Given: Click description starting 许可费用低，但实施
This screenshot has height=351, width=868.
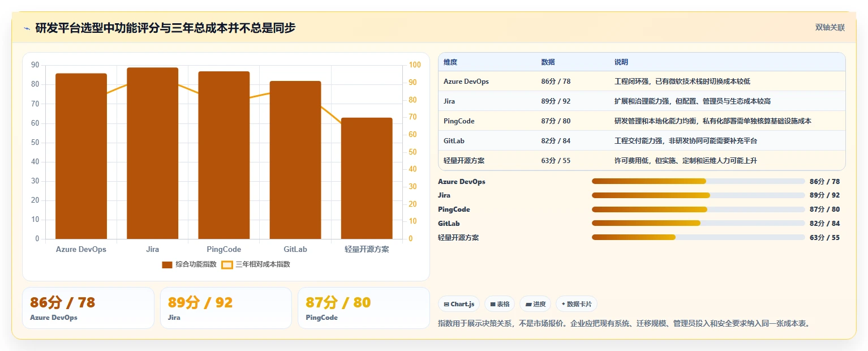Looking at the screenshot, I should point(686,161).
